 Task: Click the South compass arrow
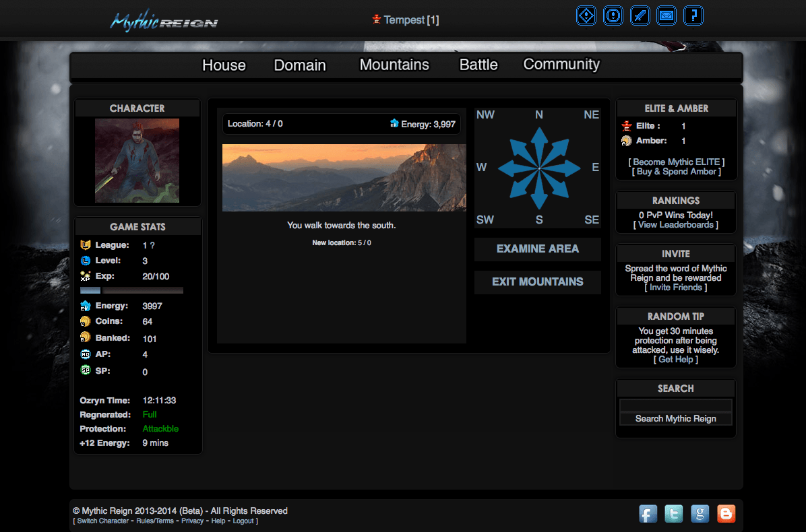click(x=539, y=191)
